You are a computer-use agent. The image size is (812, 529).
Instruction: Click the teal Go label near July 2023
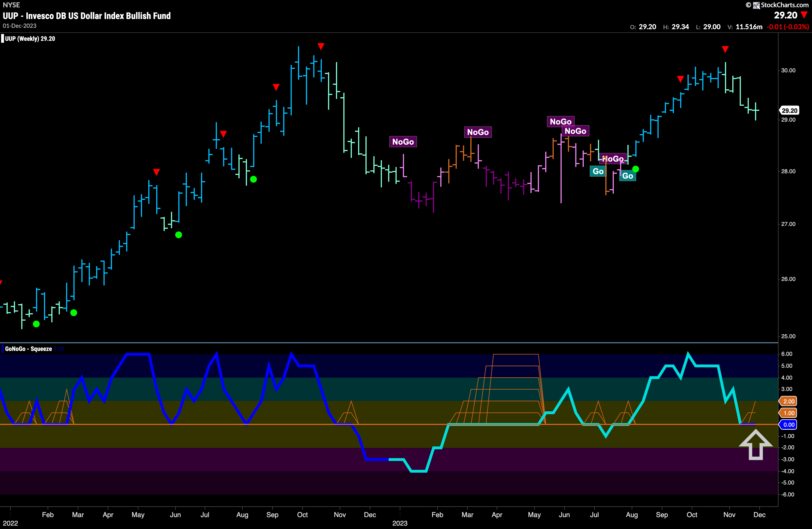pyautogui.click(x=598, y=171)
